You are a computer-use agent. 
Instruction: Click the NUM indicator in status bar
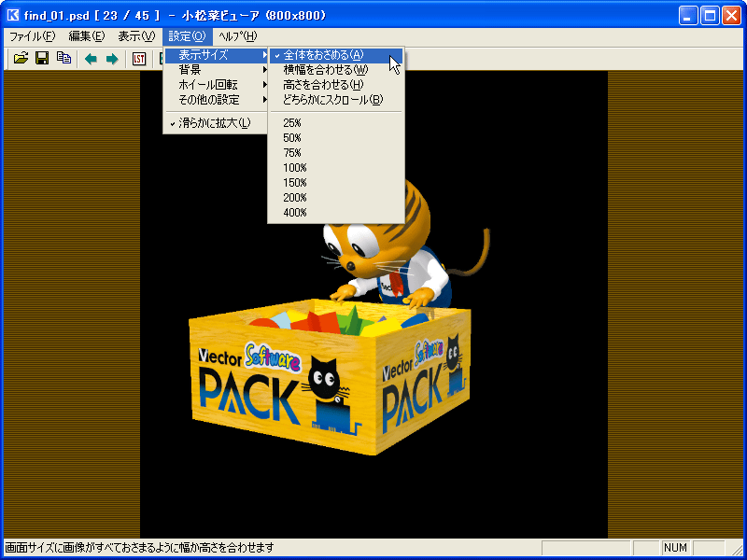[676, 548]
